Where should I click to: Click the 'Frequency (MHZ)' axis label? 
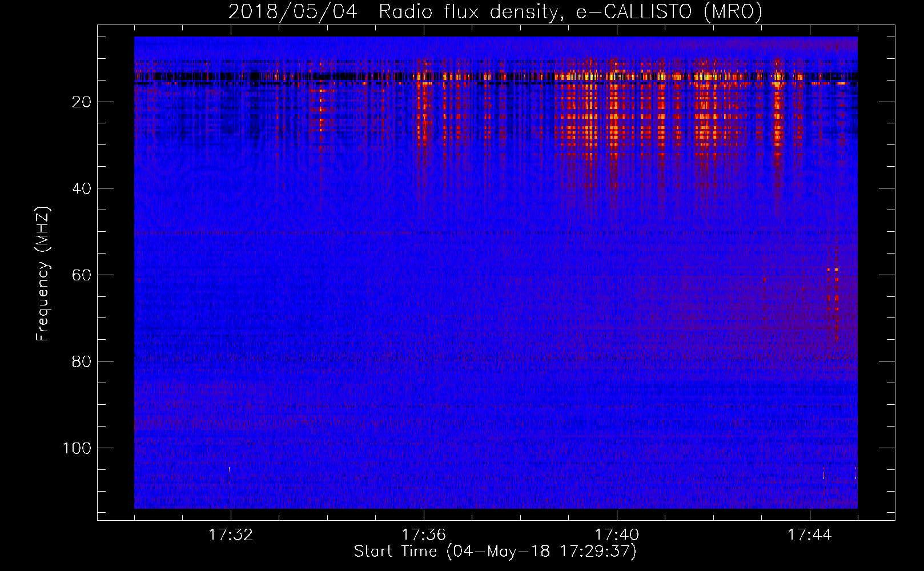[x=43, y=274]
